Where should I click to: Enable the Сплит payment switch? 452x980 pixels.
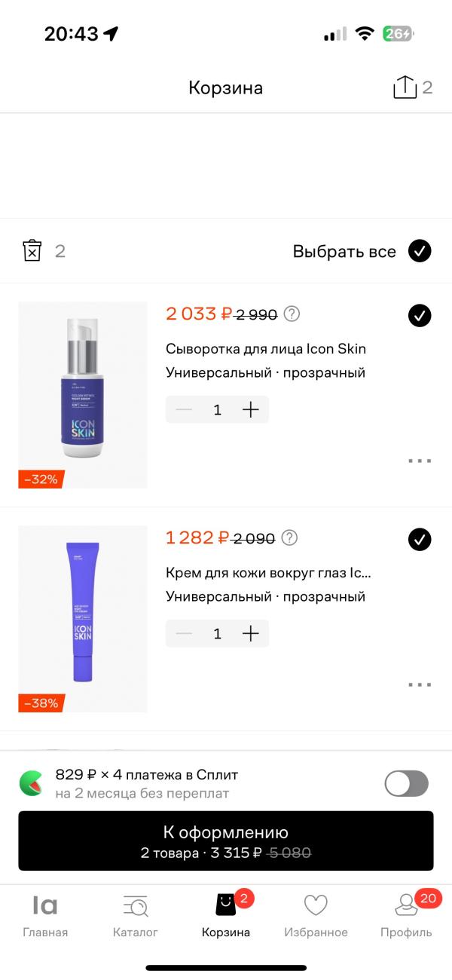407,783
